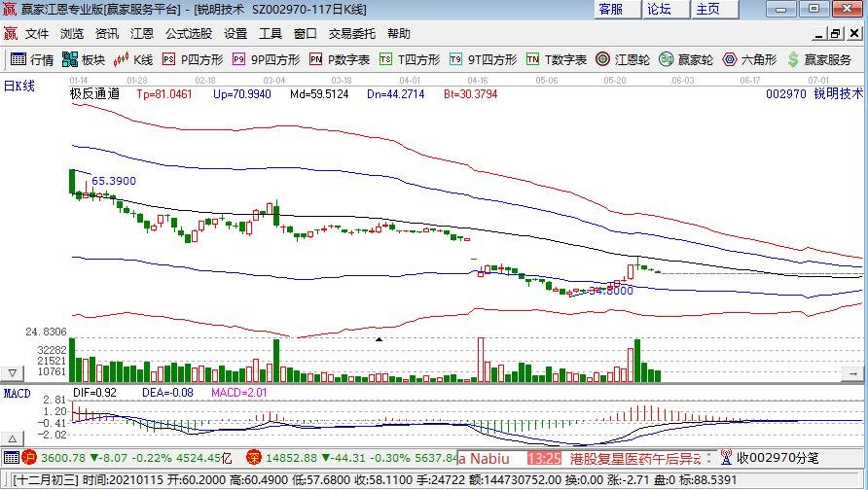Viewport: 868px width, 490px height.
Task: Click the 日K线 period label
Action: tap(18, 86)
